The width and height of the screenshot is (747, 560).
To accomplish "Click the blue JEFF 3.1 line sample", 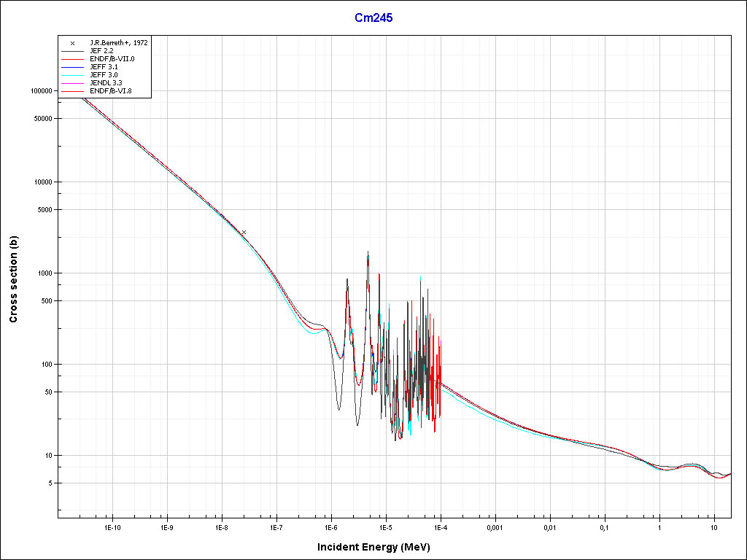I will (72, 67).
